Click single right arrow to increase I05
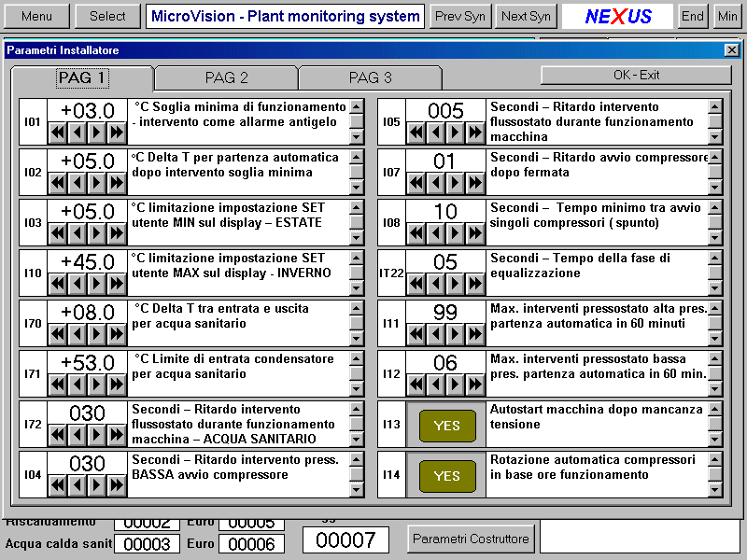The image size is (747, 560). pyautogui.click(x=456, y=133)
